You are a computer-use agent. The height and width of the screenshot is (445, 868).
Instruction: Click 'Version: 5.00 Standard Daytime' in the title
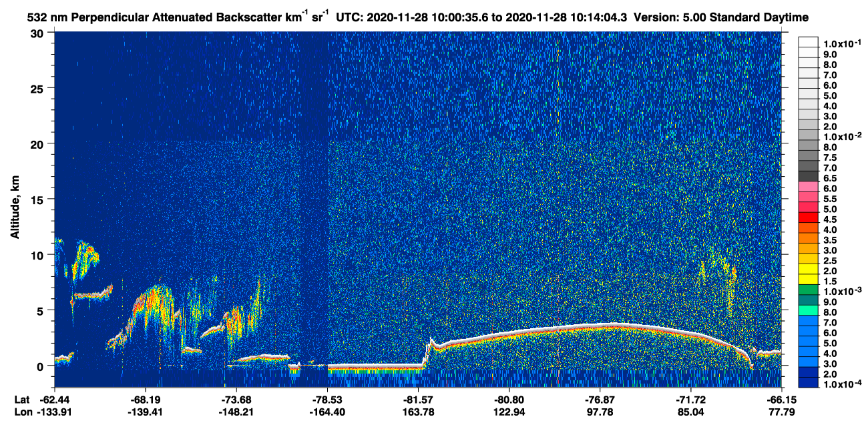coord(720,18)
